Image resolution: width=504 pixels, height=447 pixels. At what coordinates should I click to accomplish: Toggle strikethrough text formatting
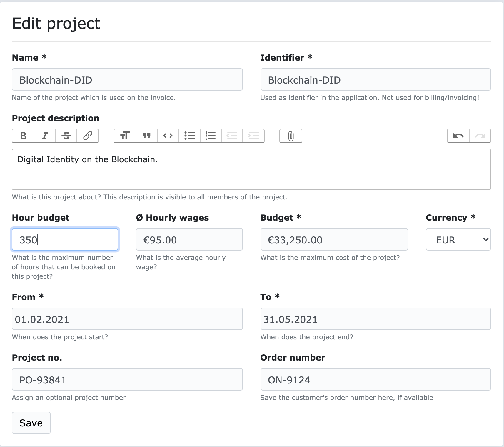[x=66, y=136]
